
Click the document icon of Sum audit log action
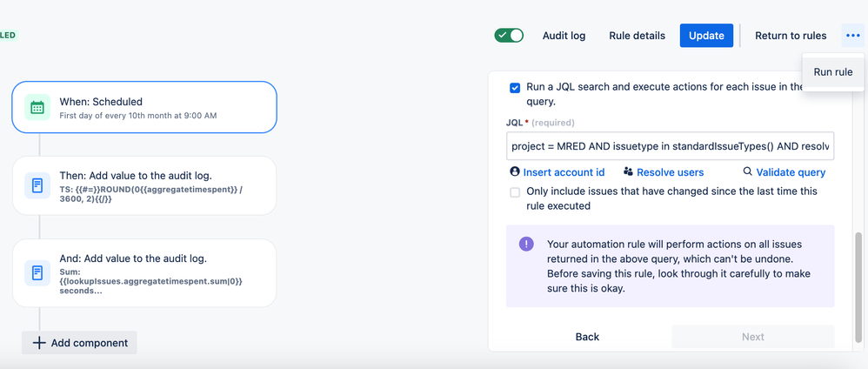pyautogui.click(x=37, y=272)
